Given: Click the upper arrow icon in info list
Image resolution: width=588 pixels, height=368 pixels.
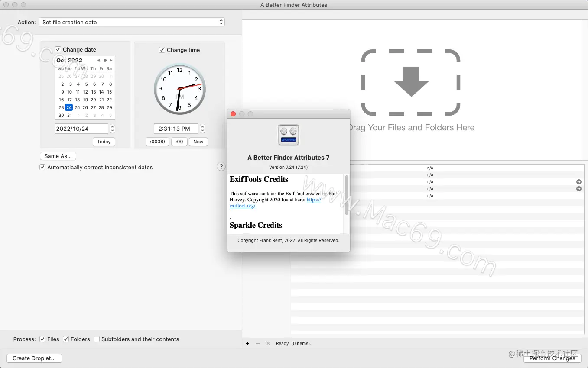Looking at the screenshot, I should click(x=579, y=182).
